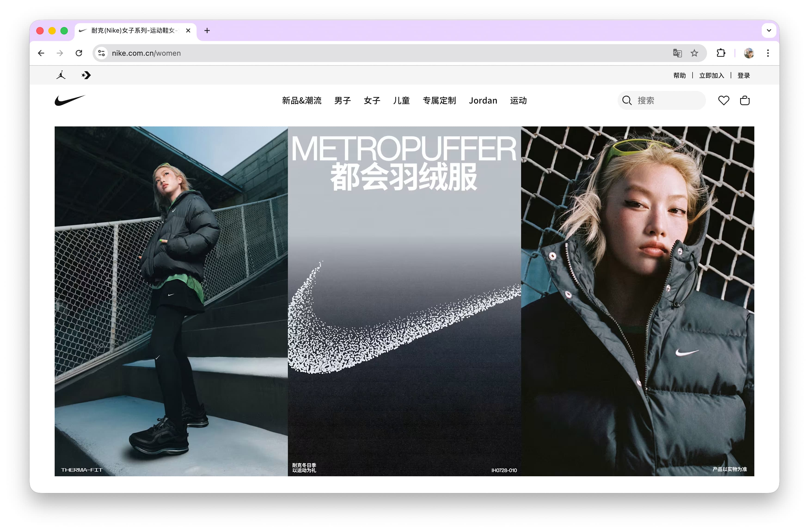809x532 pixels.
Task: Click the 立即加入 link
Action: point(711,75)
